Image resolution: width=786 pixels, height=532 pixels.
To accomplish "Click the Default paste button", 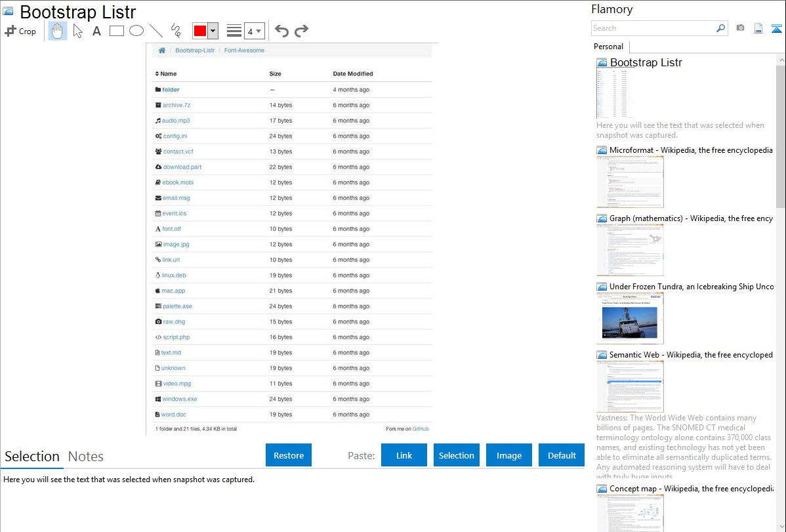I will 562,455.
